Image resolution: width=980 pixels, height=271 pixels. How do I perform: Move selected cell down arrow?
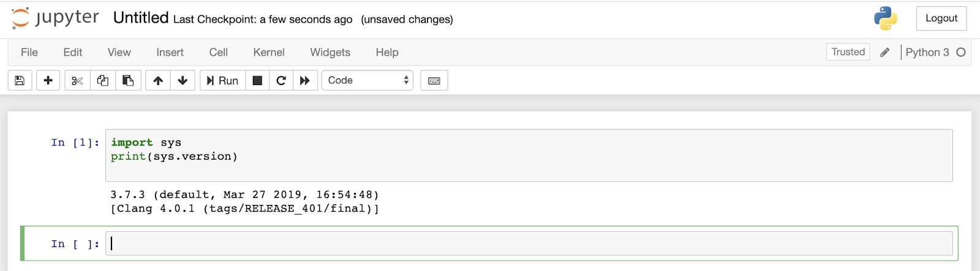(183, 81)
